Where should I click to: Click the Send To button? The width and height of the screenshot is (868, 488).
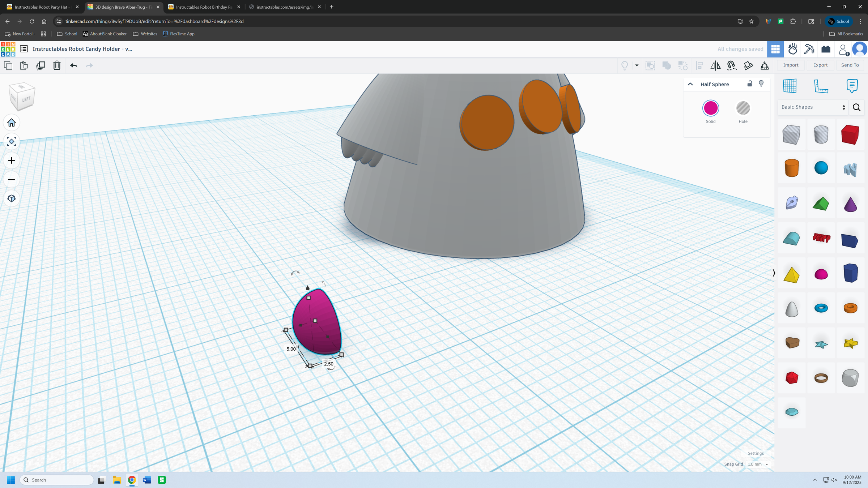850,65
